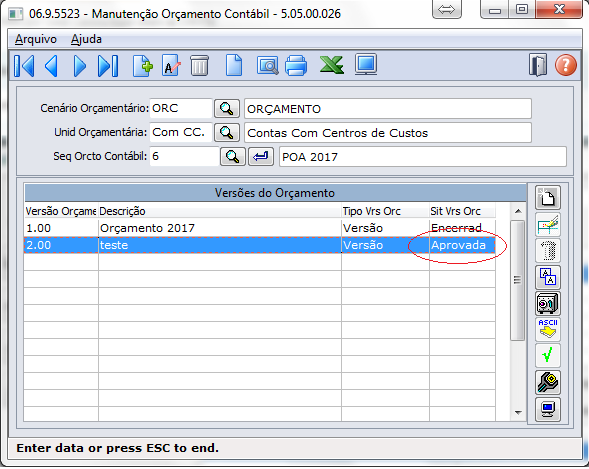Select version 2.00 row
This screenshot has width=589, height=469.
260,245
